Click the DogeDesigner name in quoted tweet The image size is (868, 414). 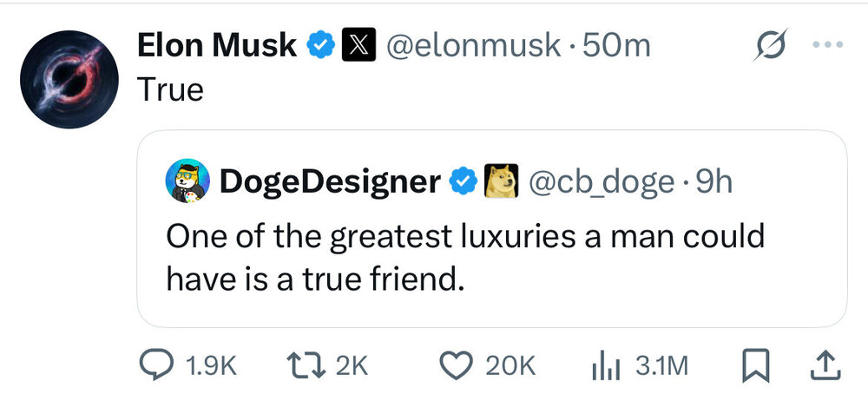pyautogui.click(x=330, y=181)
